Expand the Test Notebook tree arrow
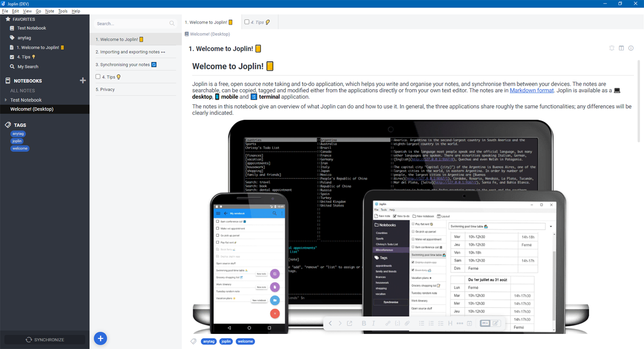Image resolution: width=644 pixels, height=349 pixels. tap(6, 100)
